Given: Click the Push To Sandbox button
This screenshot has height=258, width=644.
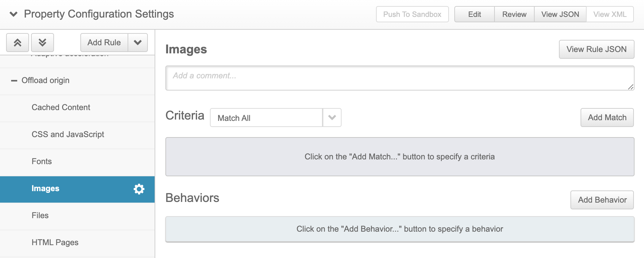Looking at the screenshot, I should (412, 14).
